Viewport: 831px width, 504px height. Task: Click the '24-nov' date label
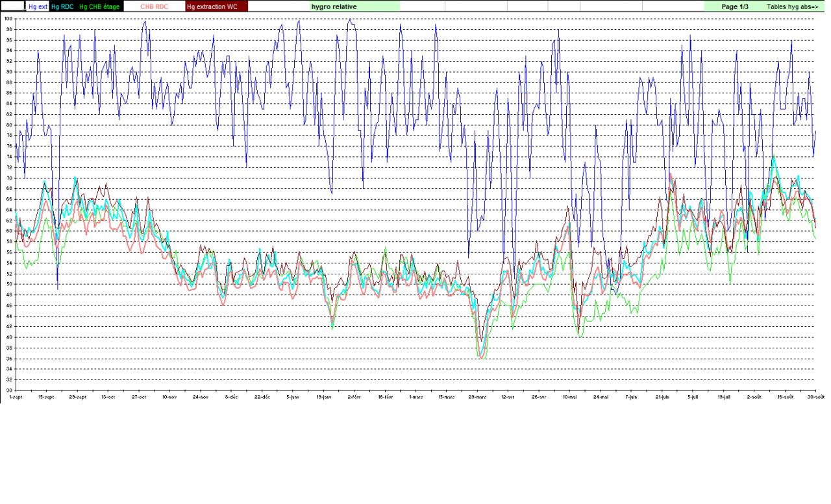[201, 396]
